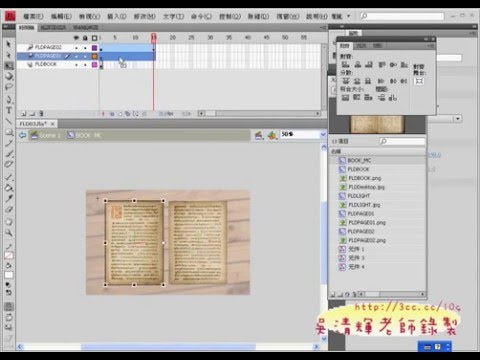
Task: Open the Edit Scene dropdown icon
Action: click(259, 135)
